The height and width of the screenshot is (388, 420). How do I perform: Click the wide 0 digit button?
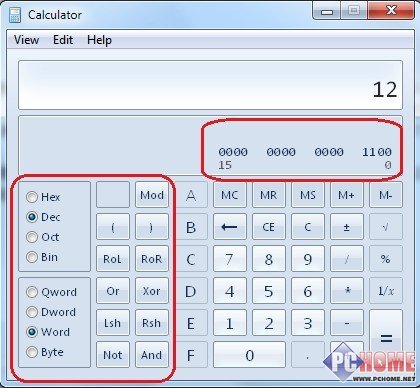click(x=249, y=355)
